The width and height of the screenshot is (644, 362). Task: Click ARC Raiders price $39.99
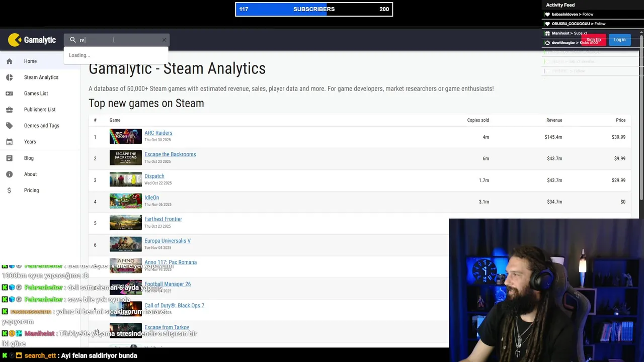point(619,137)
